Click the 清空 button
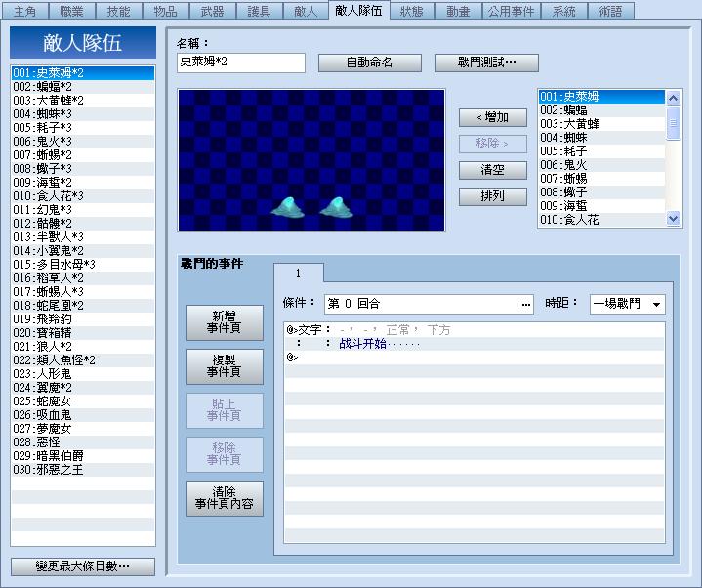Image resolution: width=702 pixels, height=588 pixels. click(492, 170)
